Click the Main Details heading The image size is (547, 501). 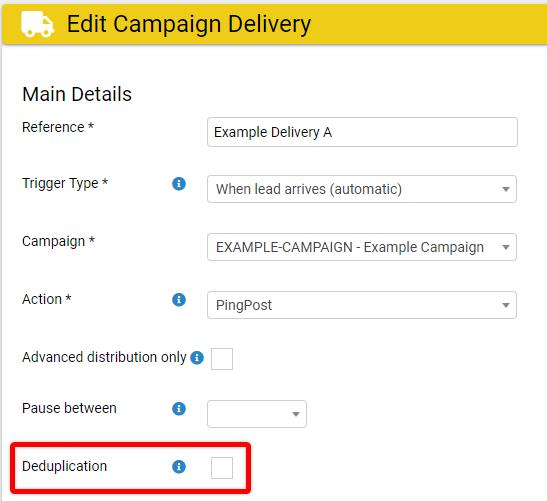coord(77,94)
